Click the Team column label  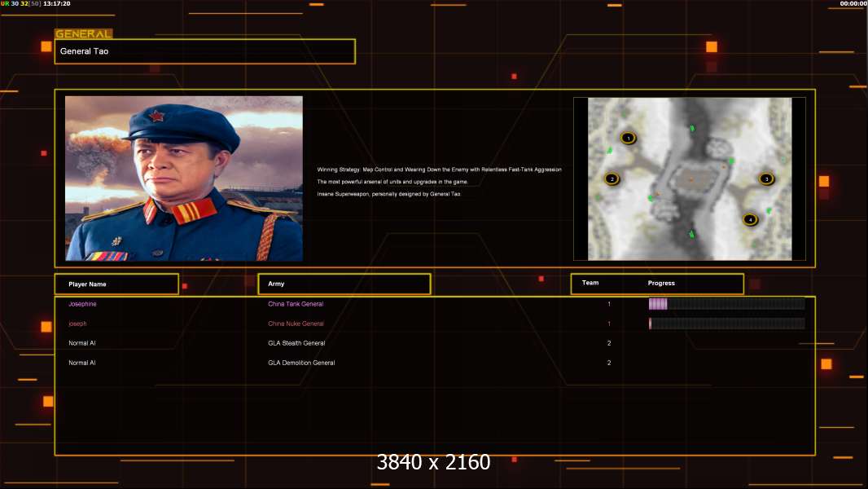[590, 283]
